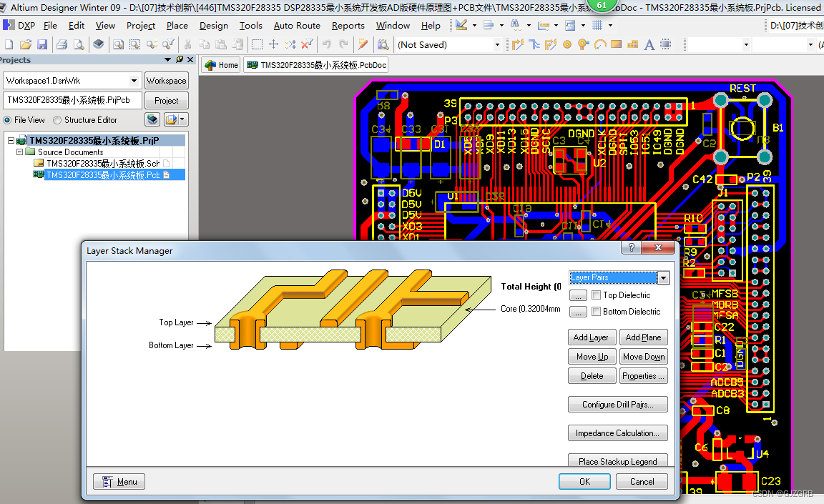Image resolution: width=824 pixels, height=504 pixels.
Task: Click the zoom area dashed-rectangle icon
Action: point(135,44)
